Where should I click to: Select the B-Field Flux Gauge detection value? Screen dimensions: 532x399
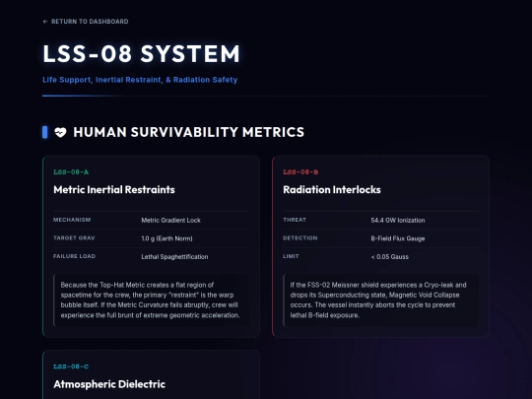(398, 238)
